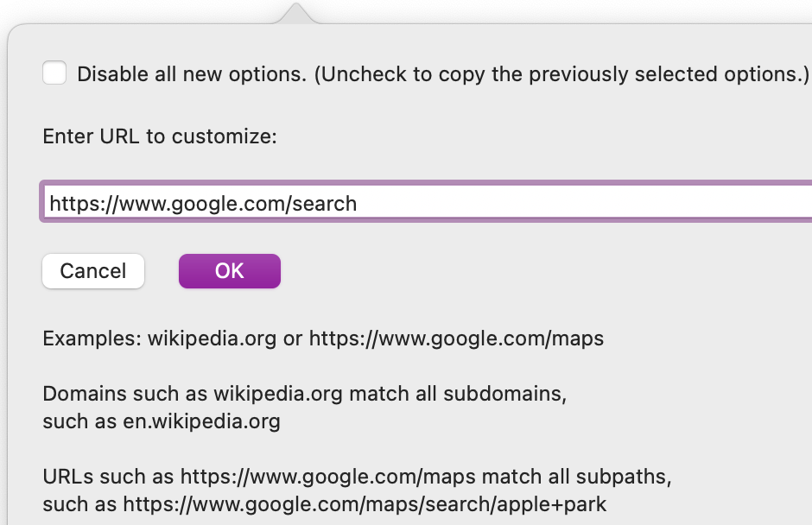Click the 'URLs such as' line start
Image resolution: width=812 pixels, height=525 pixels.
[108, 477]
